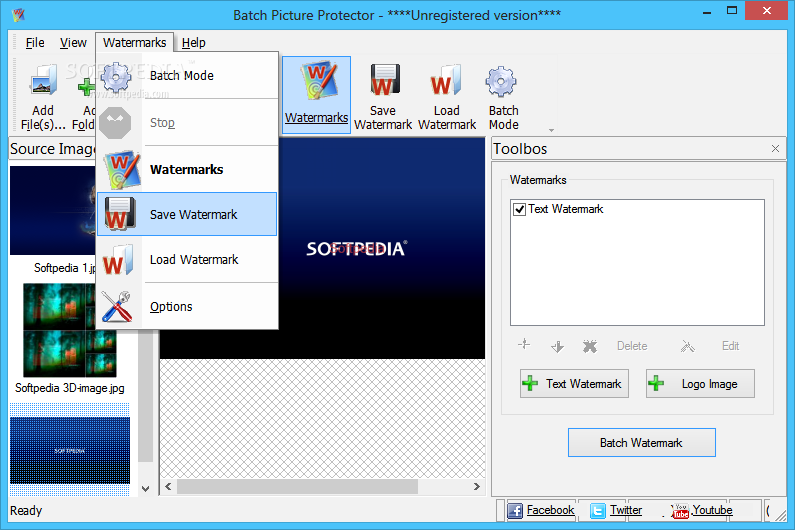Choose Watermarks from the dropdown menu
795x530 pixels.
(187, 169)
